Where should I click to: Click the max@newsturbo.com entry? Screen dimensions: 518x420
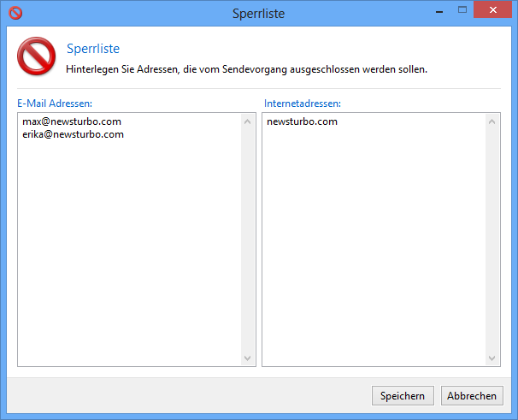71,121
